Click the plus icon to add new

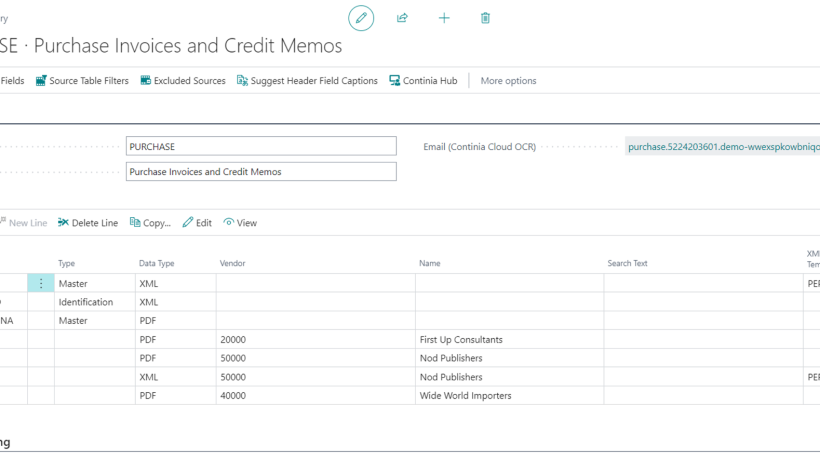click(444, 18)
